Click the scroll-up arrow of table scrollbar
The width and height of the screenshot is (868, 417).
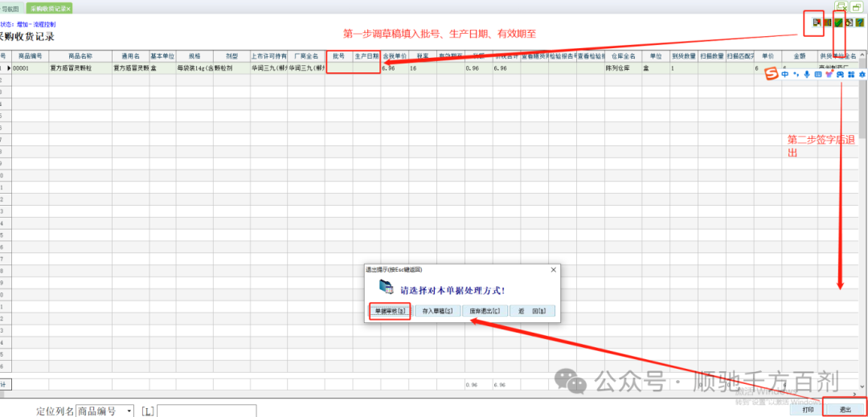click(862, 55)
